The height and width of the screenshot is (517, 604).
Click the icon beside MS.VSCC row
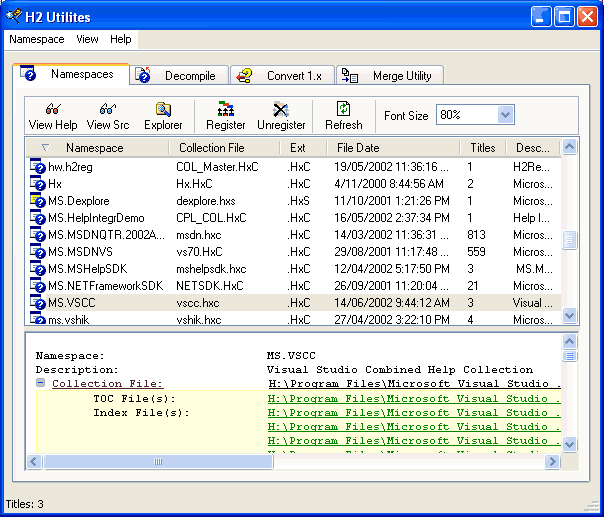(38, 302)
